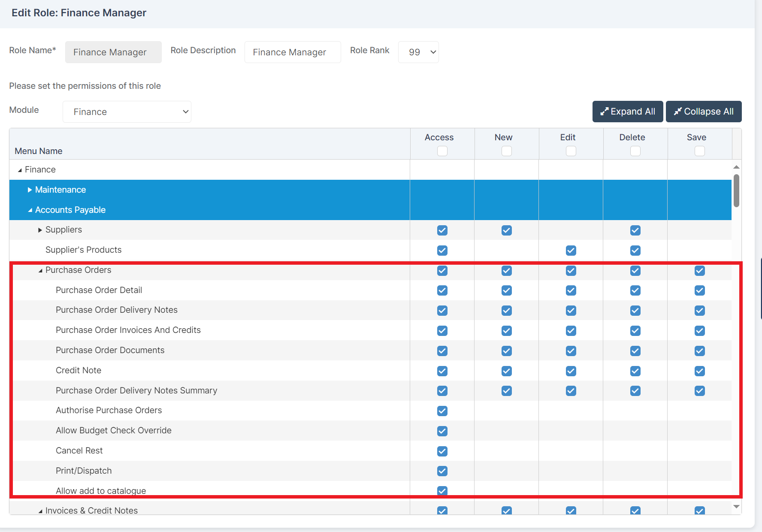The image size is (762, 532).
Task: Uncheck Access for Print/Dispatch
Action: click(x=442, y=471)
